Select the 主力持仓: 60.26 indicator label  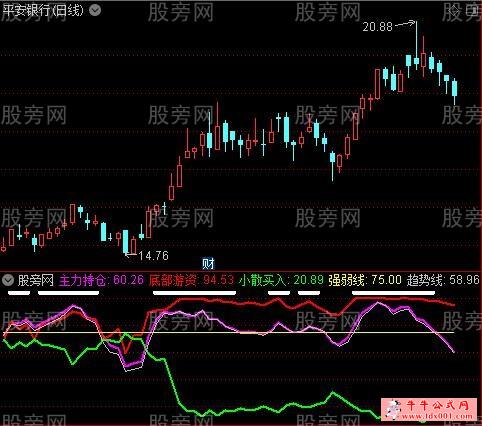(101, 280)
